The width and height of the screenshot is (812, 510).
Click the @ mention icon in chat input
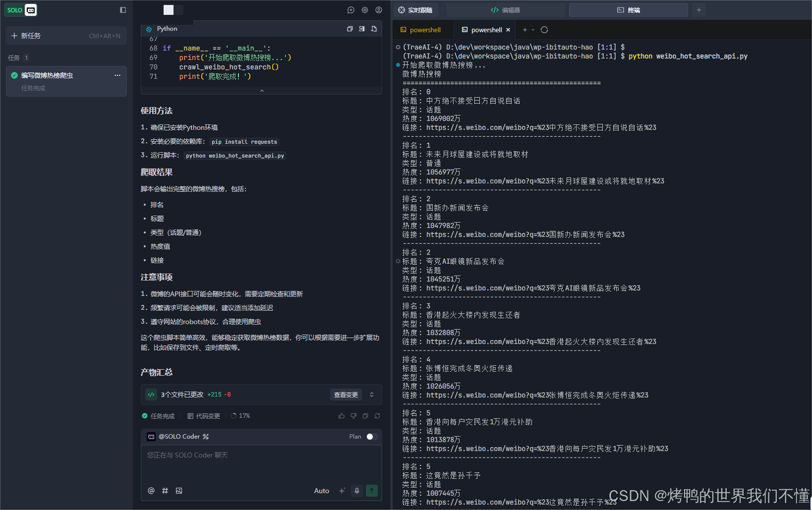[x=151, y=491]
